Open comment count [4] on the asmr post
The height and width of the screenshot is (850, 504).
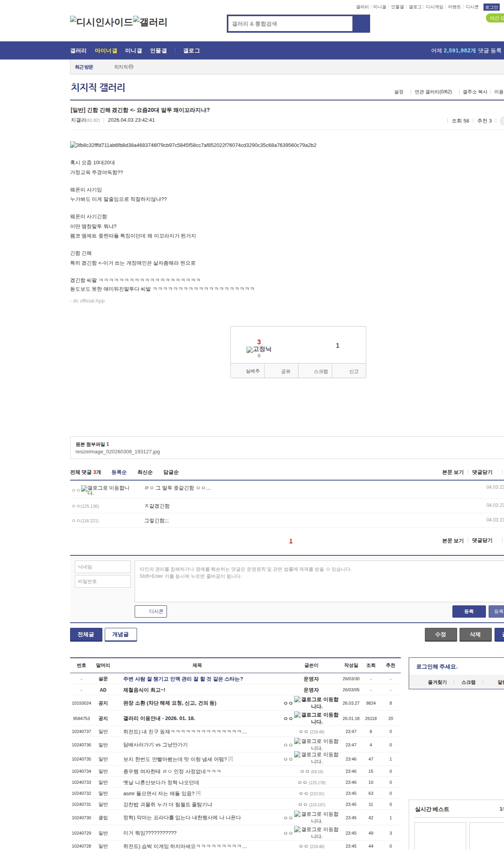(198, 793)
